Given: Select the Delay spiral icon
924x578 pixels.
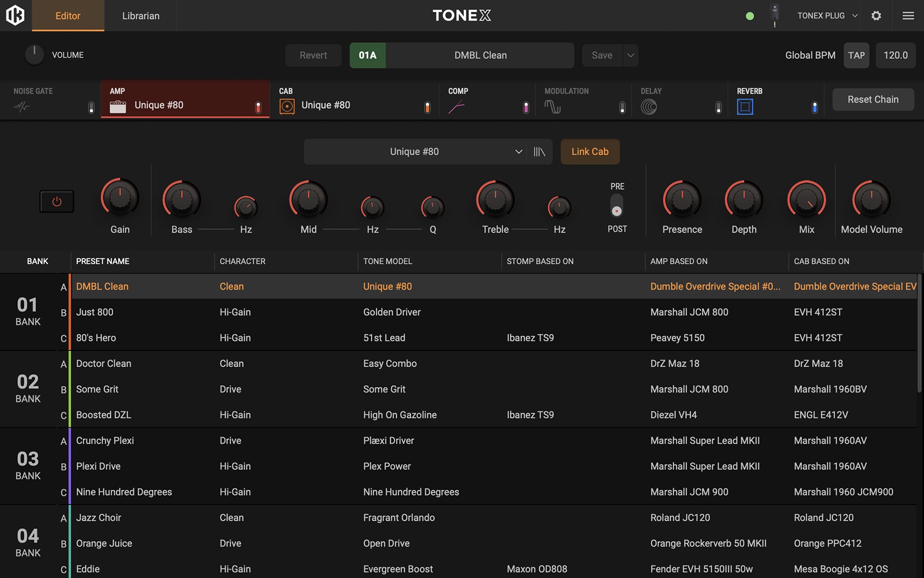Looking at the screenshot, I should (x=649, y=106).
